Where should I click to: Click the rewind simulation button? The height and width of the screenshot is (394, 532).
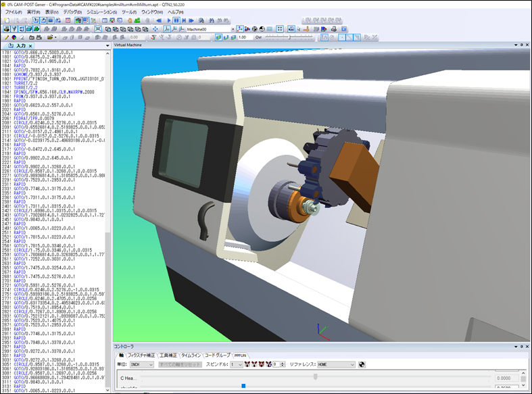click(159, 21)
